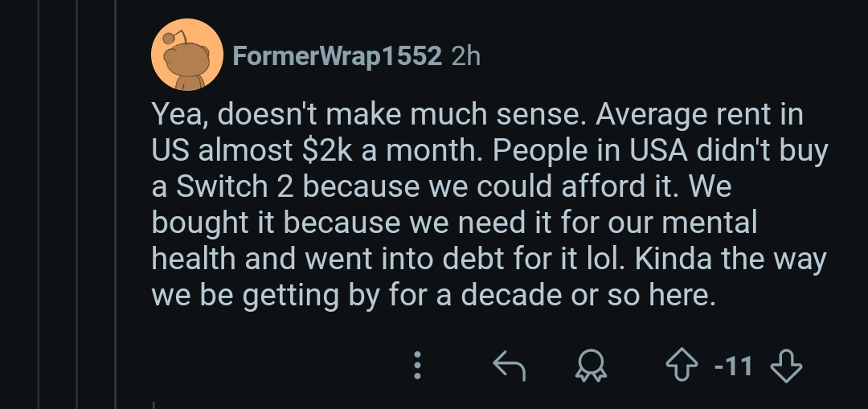
Task: Tap the words "Switch 2" in the comment
Action: tap(234, 186)
